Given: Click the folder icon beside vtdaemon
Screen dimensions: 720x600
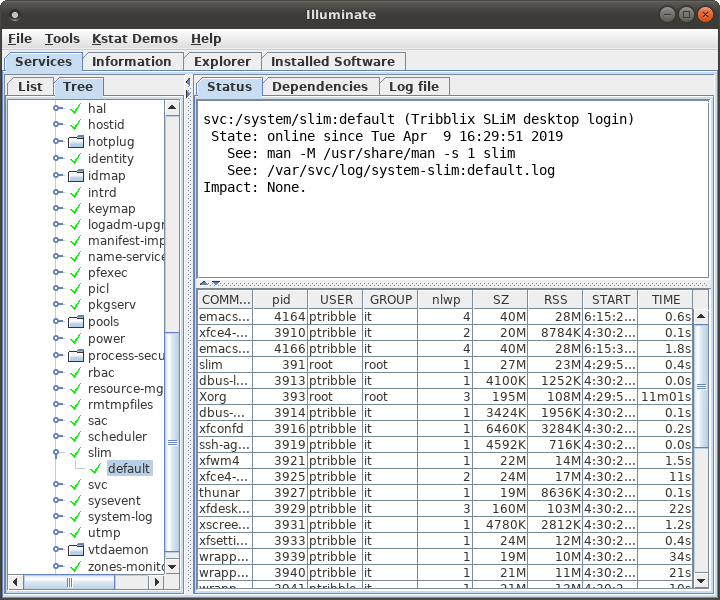Looking at the screenshot, I should (x=76, y=550).
